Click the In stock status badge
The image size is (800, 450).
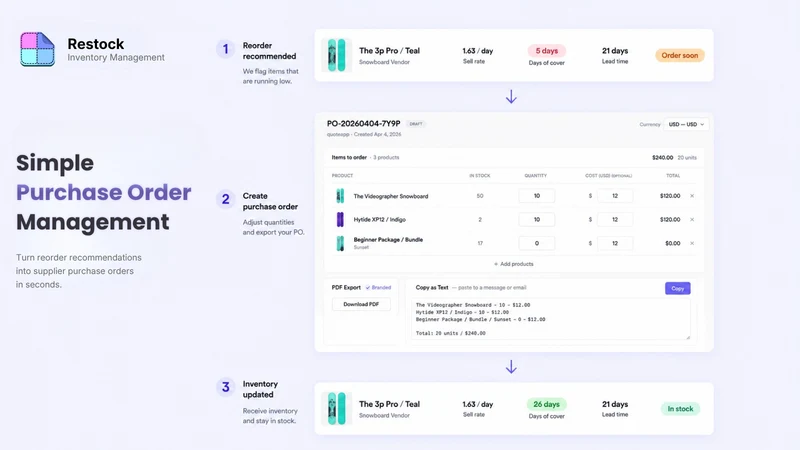click(x=680, y=409)
